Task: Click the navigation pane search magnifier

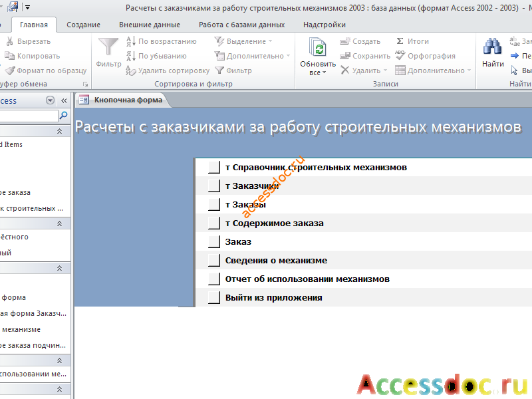Action: [x=63, y=116]
